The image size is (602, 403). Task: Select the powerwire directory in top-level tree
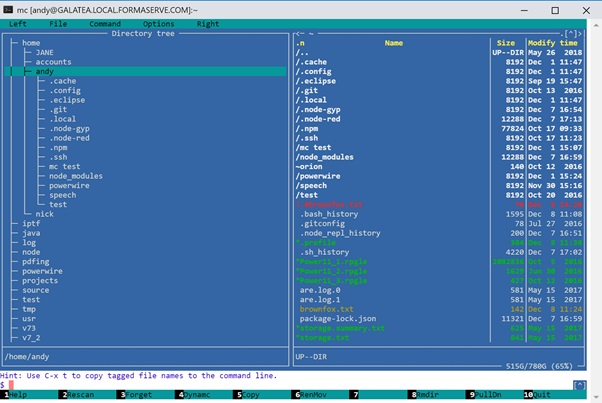tap(43, 270)
